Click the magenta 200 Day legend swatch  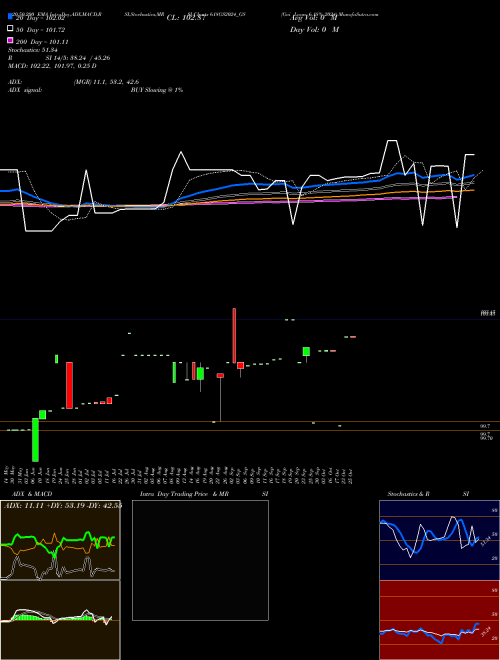point(11,40)
